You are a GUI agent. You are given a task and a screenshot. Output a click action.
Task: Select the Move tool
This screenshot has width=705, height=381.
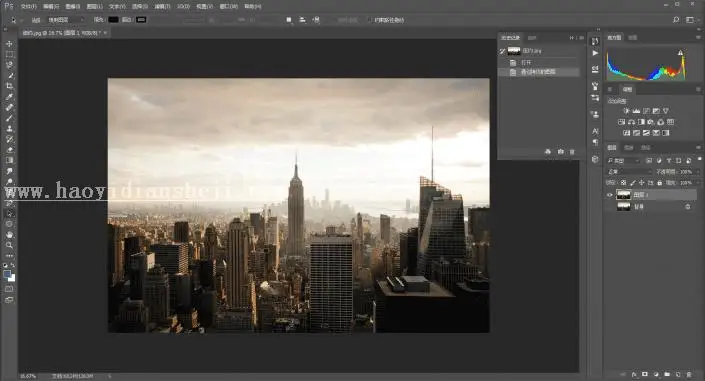pos(9,44)
